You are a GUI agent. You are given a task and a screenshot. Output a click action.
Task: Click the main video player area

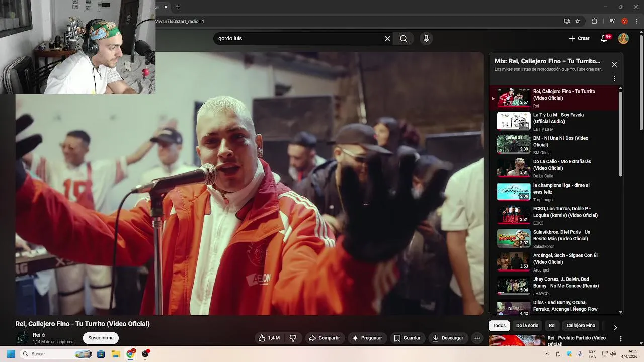point(249,184)
